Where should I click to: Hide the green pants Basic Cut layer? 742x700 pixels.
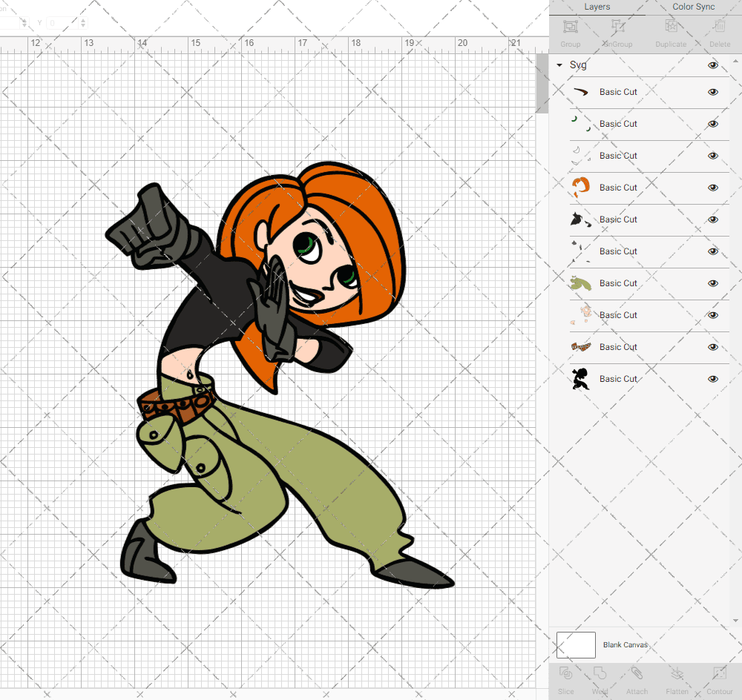(713, 283)
